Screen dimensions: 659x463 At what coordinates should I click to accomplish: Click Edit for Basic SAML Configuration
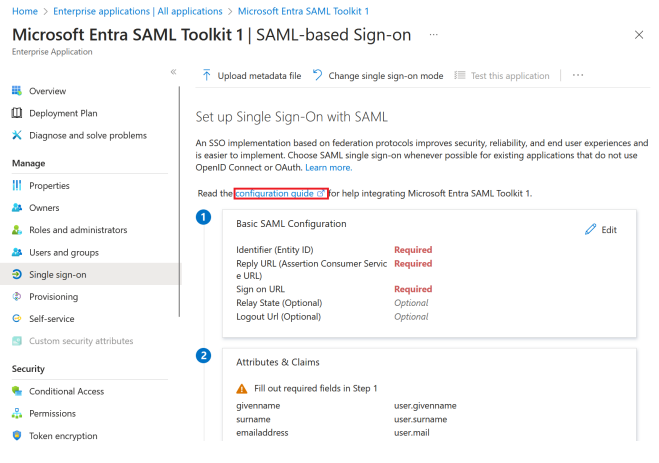(601, 229)
